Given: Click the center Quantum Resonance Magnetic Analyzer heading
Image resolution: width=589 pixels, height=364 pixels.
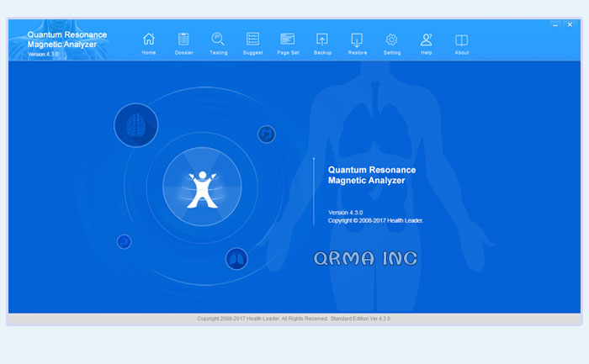Looking at the screenshot, I should click(372, 175).
